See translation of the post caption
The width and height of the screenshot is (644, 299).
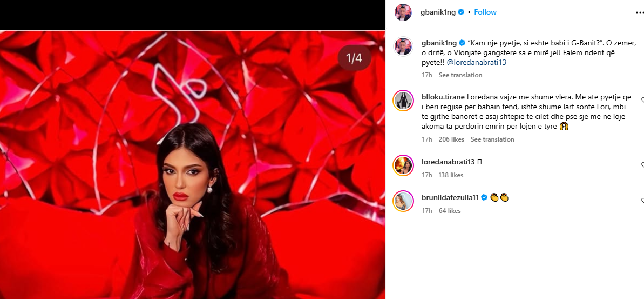[x=460, y=75]
